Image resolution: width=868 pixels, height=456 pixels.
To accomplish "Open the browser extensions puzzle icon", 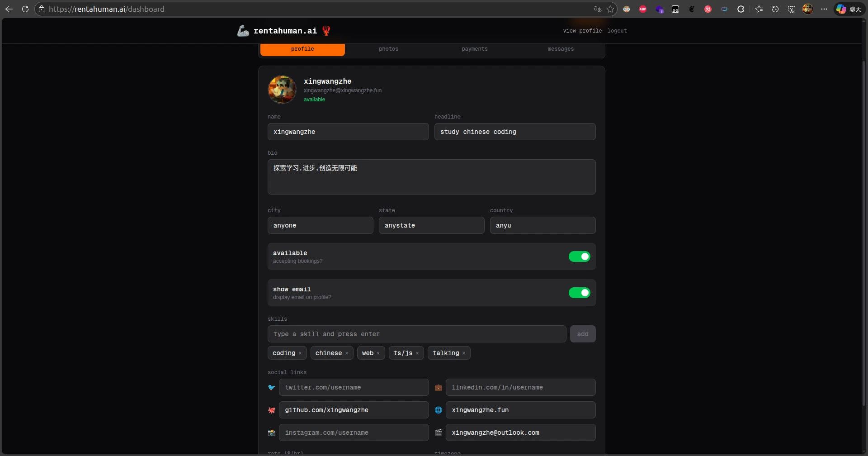I will tap(741, 9).
